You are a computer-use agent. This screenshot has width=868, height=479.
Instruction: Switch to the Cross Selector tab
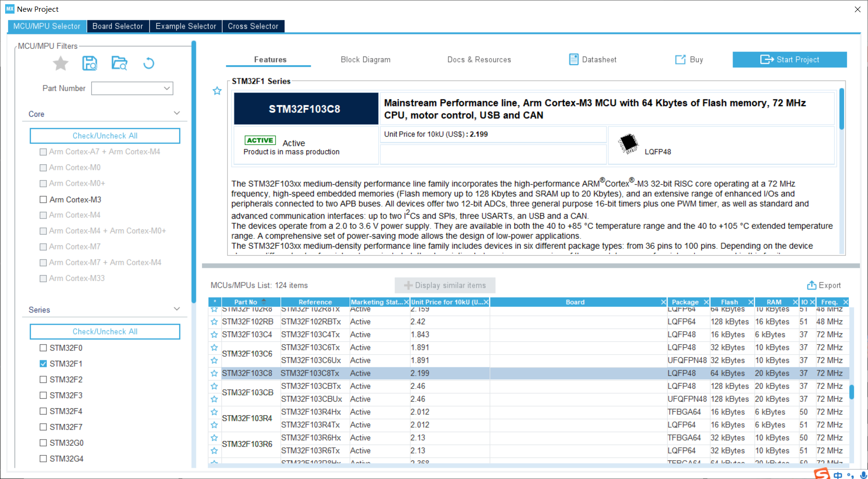coord(253,26)
